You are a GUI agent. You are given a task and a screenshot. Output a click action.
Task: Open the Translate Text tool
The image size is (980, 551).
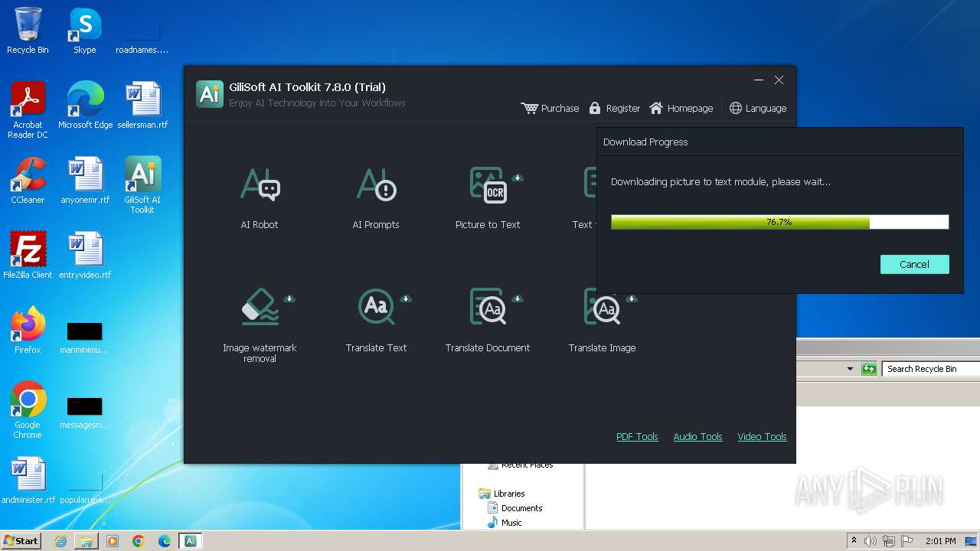tap(376, 320)
